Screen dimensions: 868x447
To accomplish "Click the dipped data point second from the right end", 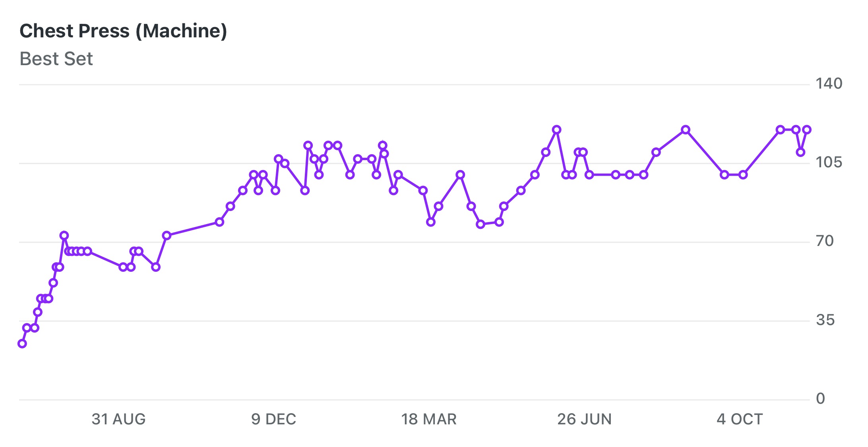I will click(x=800, y=152).
